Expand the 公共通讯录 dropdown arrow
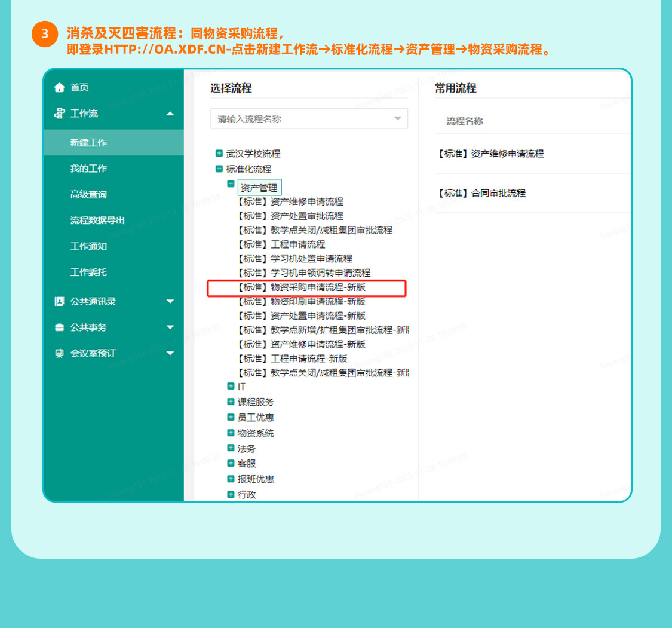 click(x=170, y=302)
